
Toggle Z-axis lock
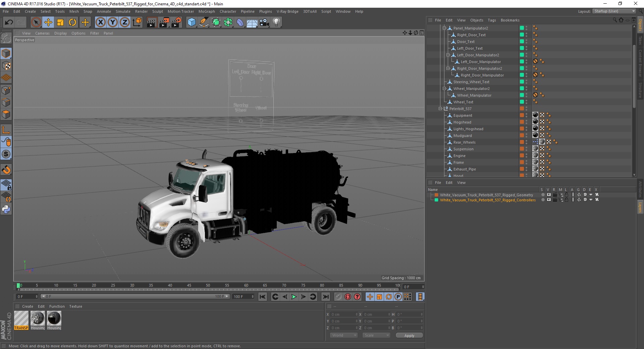coord(125,22)
